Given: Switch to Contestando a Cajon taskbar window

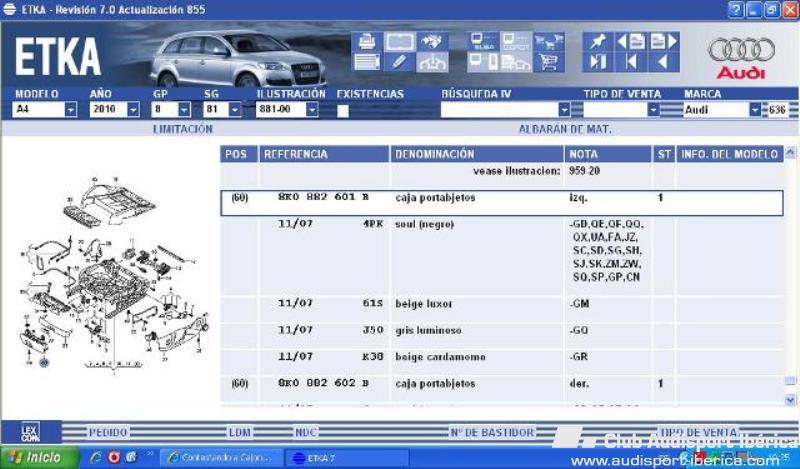Looking at the screenshot, I should pyautogui.click(x=221, y=458).
